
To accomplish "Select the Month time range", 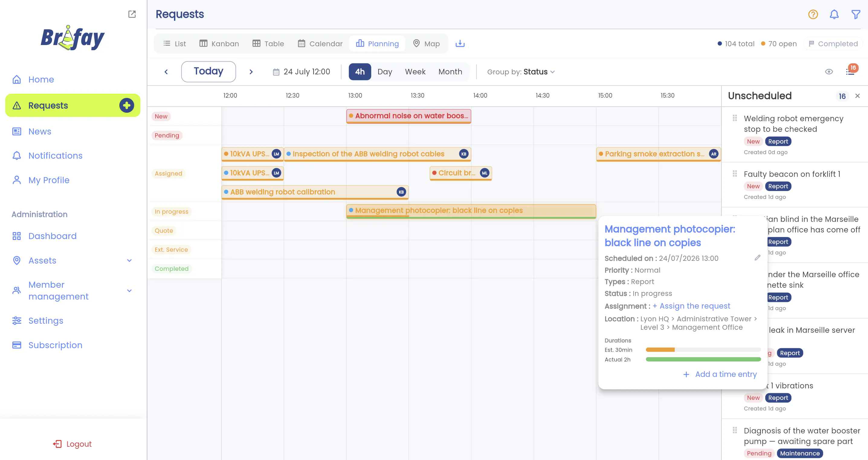I will tap(450, 72).
